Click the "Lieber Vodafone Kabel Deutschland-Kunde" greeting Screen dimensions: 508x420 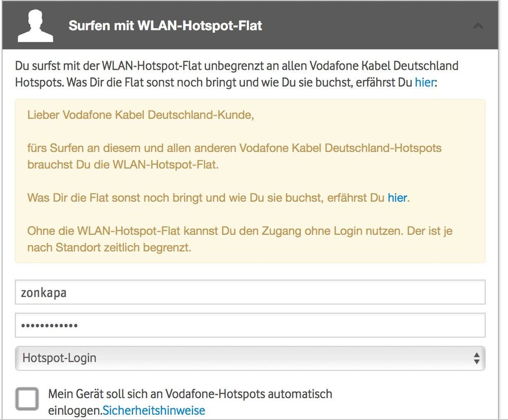click(x=140, y=115)
